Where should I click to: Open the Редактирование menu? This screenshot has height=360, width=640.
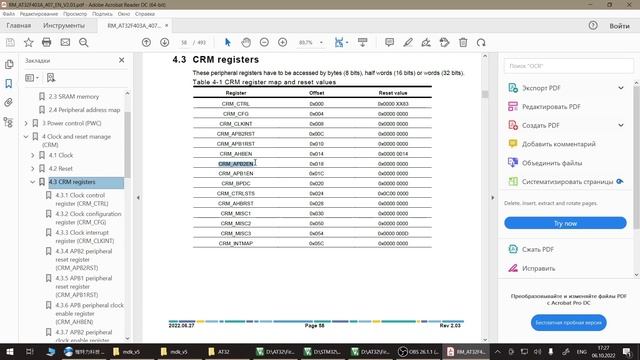39,14
